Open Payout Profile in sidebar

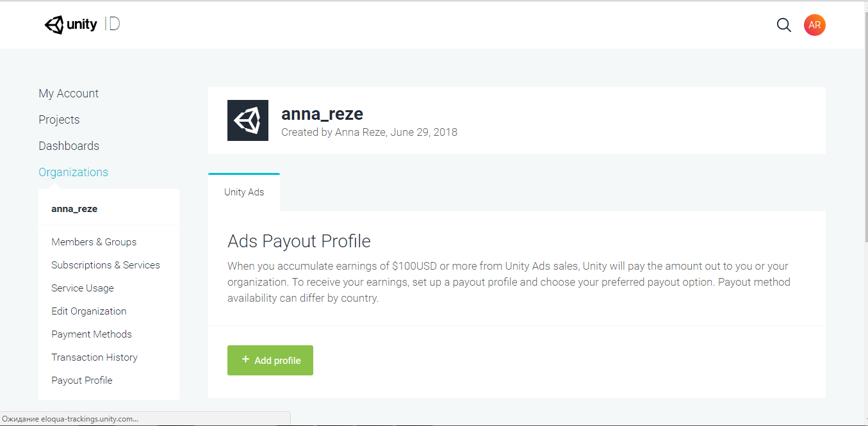pos(82,381)
